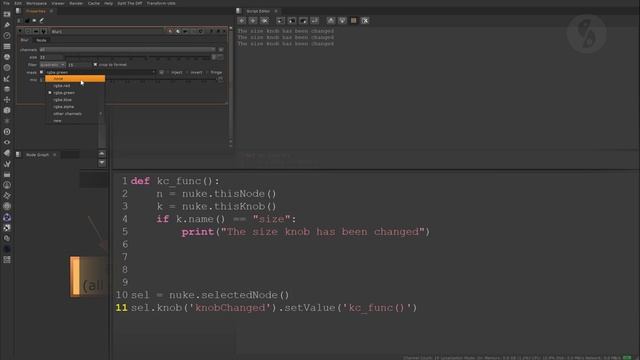Click the size slider track
The height and width of the screenshot is (360, 640).
pyautogui.click(x=138, y=58)
